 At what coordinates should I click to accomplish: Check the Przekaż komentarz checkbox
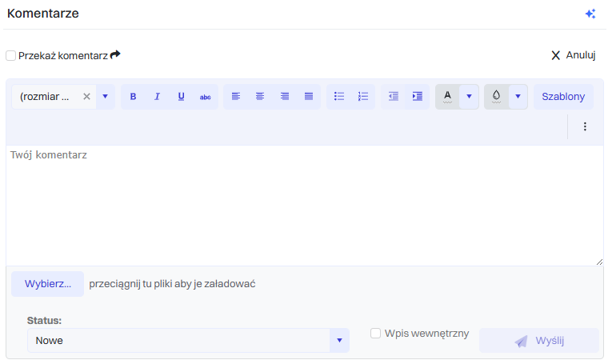pyautogui.click(x=11, y=55)
